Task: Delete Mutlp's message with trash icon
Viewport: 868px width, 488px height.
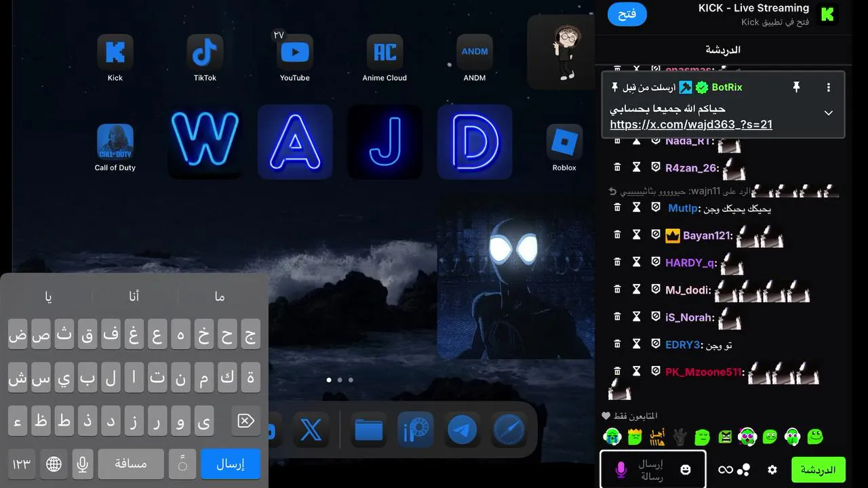Action: point(617,207)
